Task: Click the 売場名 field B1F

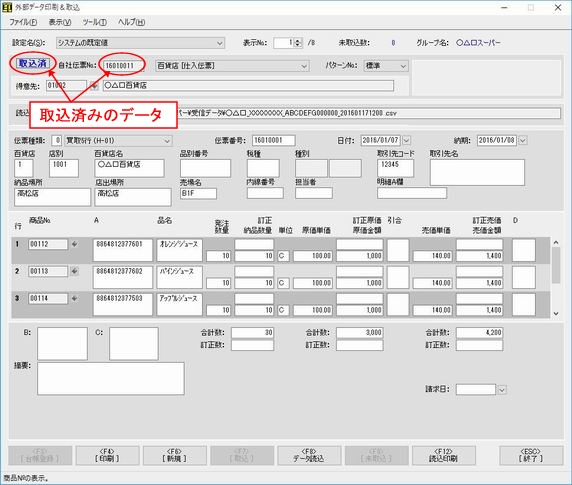Action: [x=198, y=194]
